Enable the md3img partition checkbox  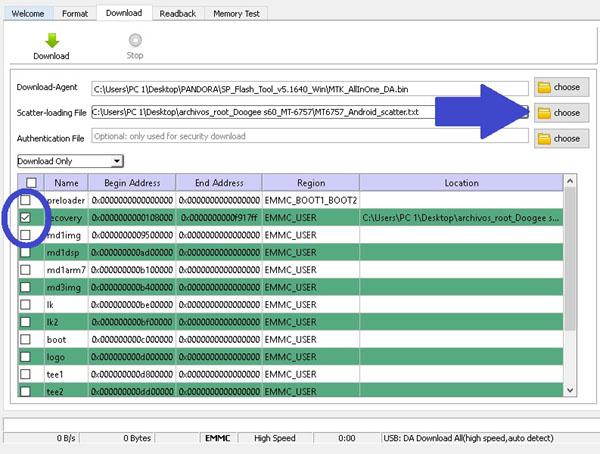25,287
